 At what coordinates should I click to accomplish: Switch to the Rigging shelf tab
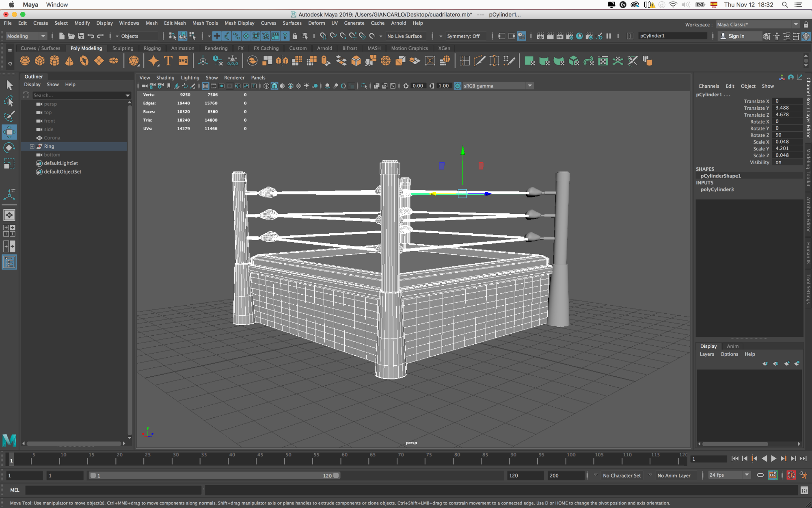click(152, 48)
